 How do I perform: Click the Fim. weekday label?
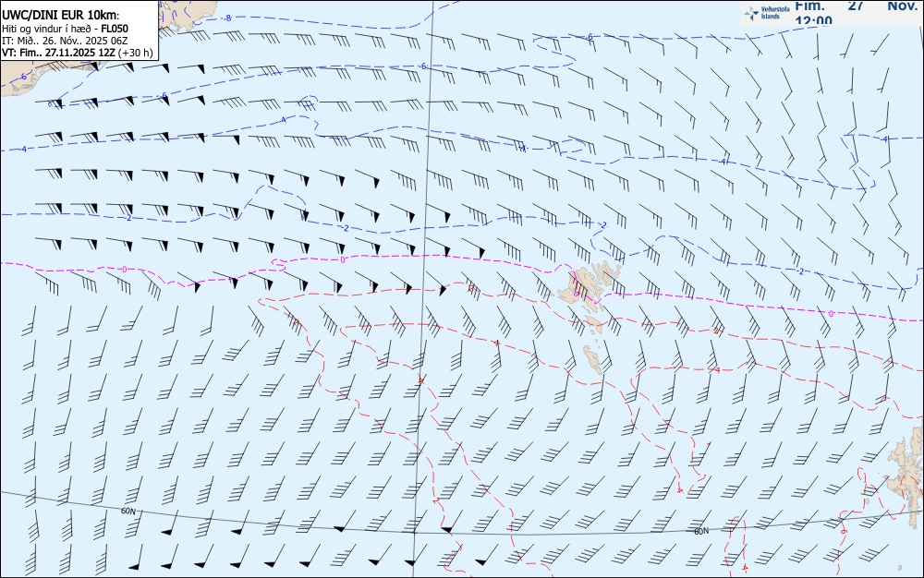tap(809, 6)
